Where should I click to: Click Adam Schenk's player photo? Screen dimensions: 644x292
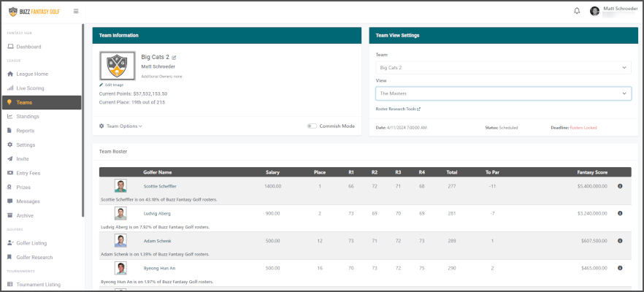[x=120, y=241]
